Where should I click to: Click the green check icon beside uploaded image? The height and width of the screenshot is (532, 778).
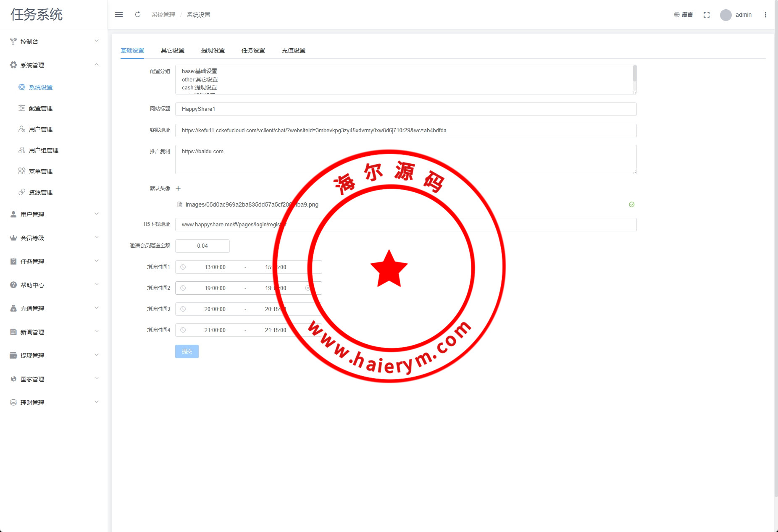click(631, 204)
